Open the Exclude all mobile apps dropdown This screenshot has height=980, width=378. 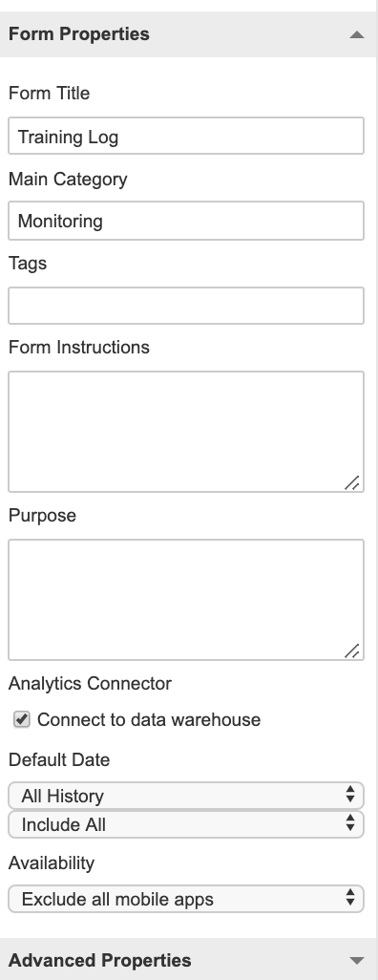186,899
